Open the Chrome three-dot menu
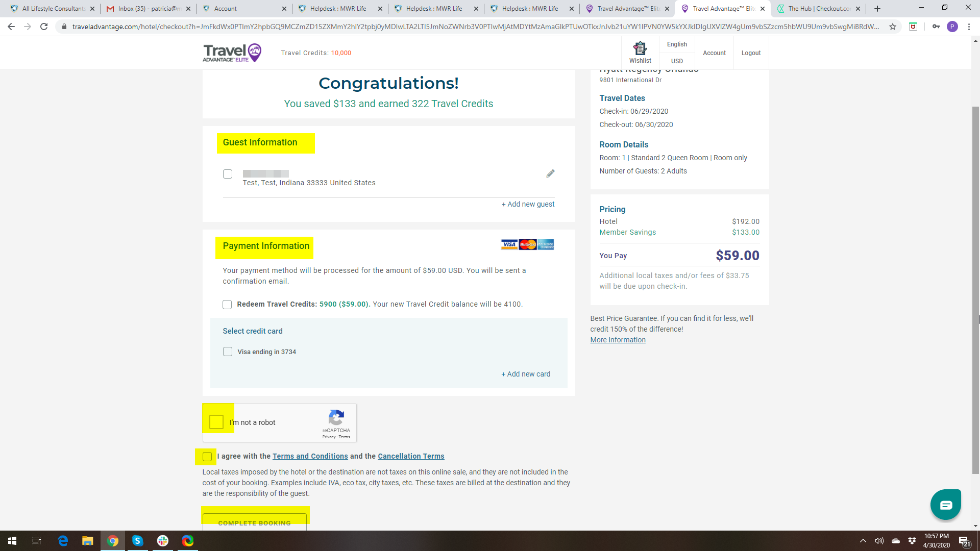The image size is (980, 551). (969, 27)
